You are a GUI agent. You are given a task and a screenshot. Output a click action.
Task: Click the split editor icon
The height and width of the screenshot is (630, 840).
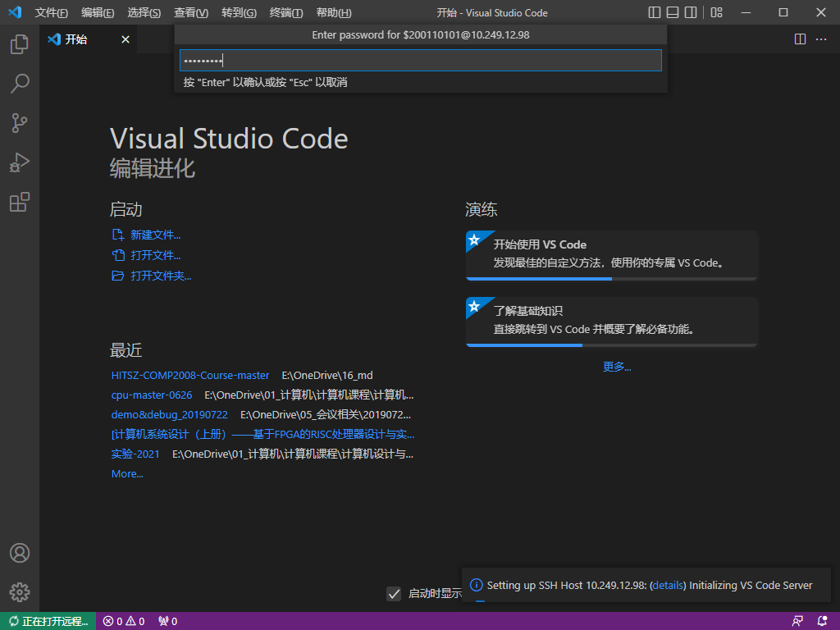coord(800,39)
